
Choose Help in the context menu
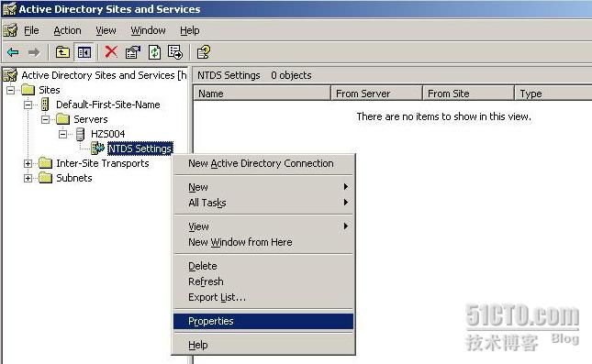(x=263, y=345)
